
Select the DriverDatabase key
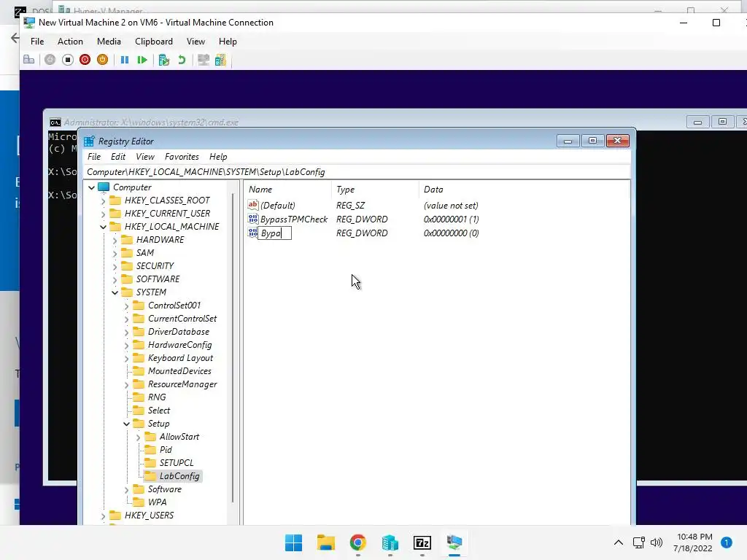(178, 332)
